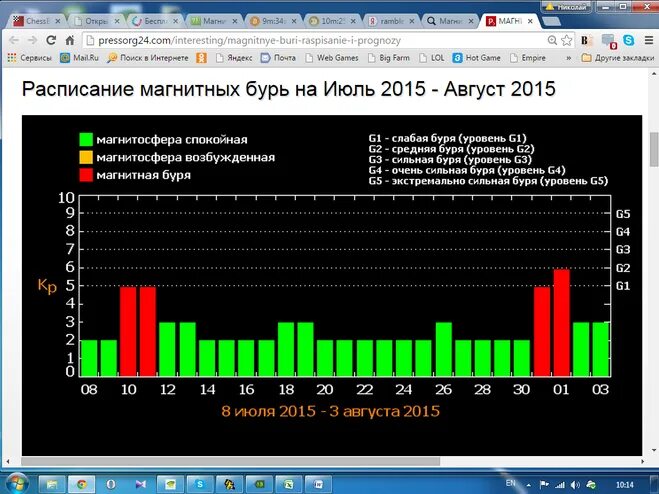Screen dimensions: 659x494
Task: Click the red bar for date 10
Action: [128, 331]
